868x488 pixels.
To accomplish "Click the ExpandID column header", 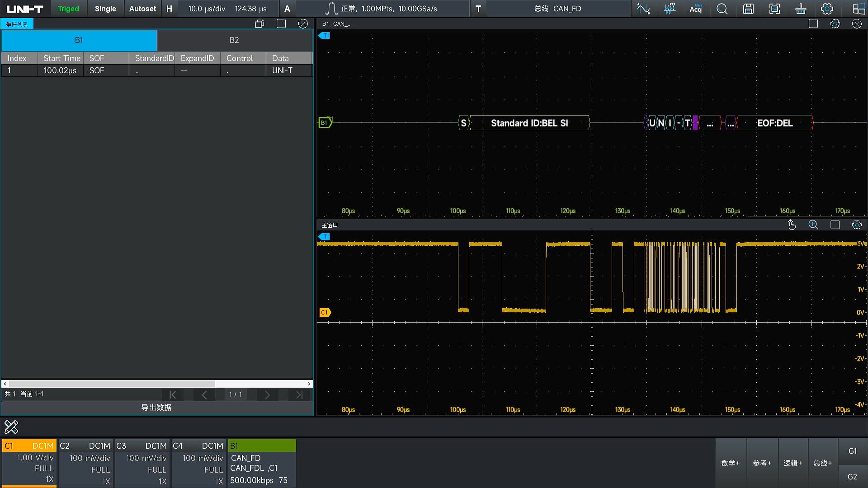I will pos(198,58).
